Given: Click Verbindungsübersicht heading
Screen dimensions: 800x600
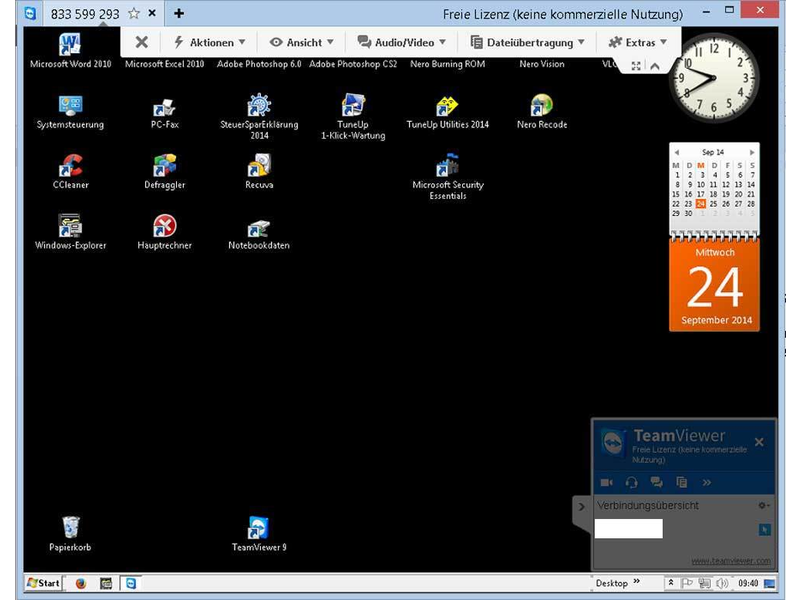Looking at the screenshot, I should click(x=648, y=506).
